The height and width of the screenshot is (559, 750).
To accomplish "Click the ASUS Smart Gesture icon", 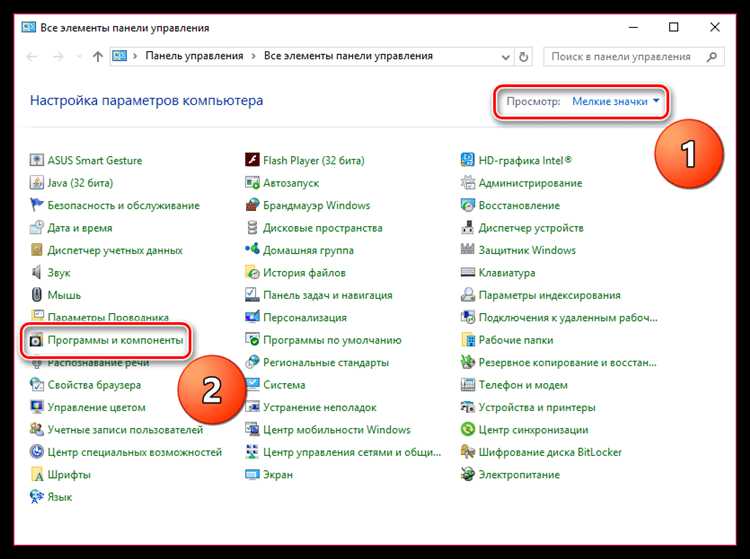I will pyautogui.click(x=36, y=160).
